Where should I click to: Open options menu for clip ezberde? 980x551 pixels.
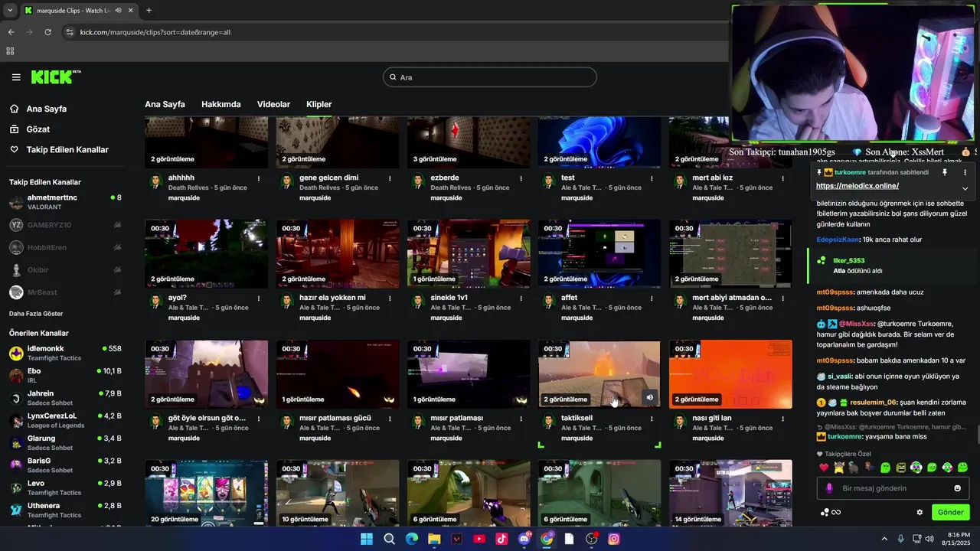pos(521,178)
